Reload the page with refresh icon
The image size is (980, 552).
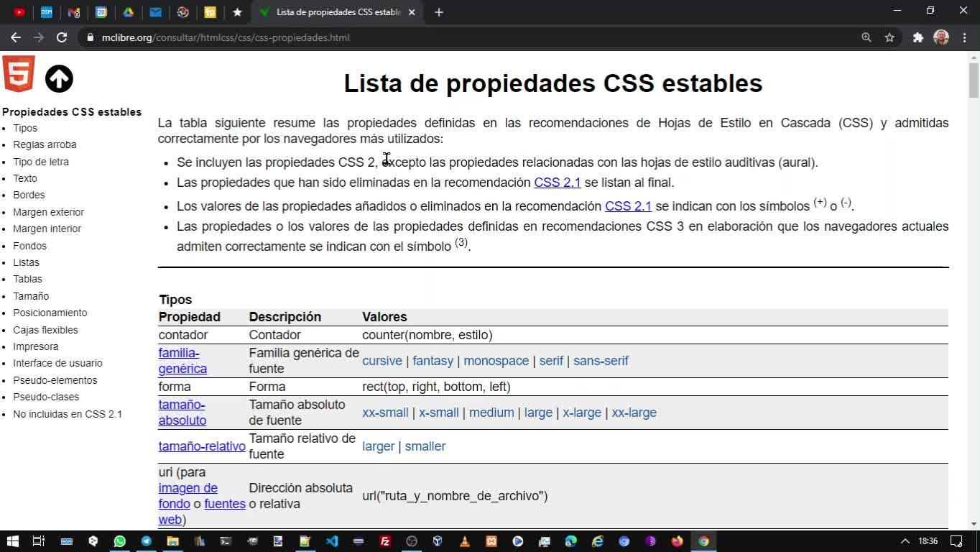point(62,37)
